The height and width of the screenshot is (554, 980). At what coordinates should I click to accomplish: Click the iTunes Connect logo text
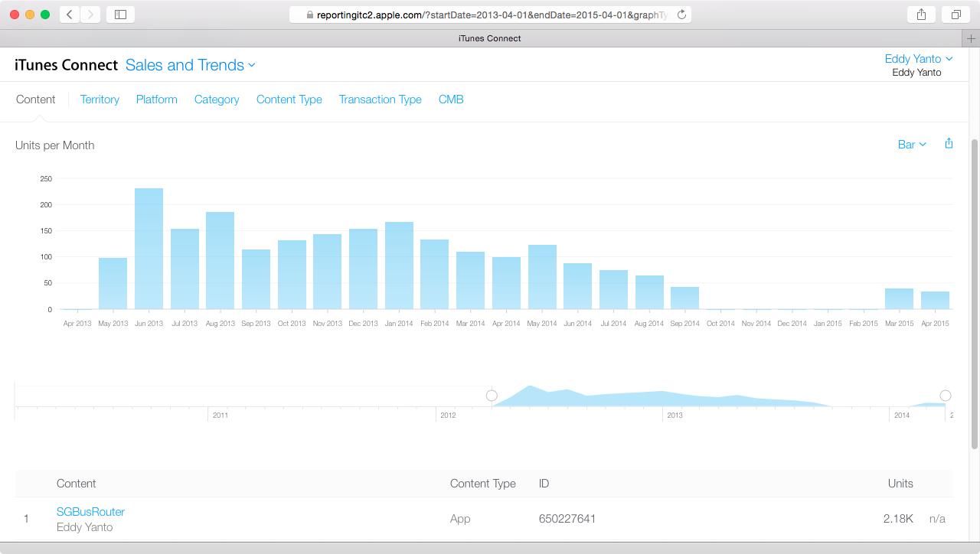tap(67, 65)
